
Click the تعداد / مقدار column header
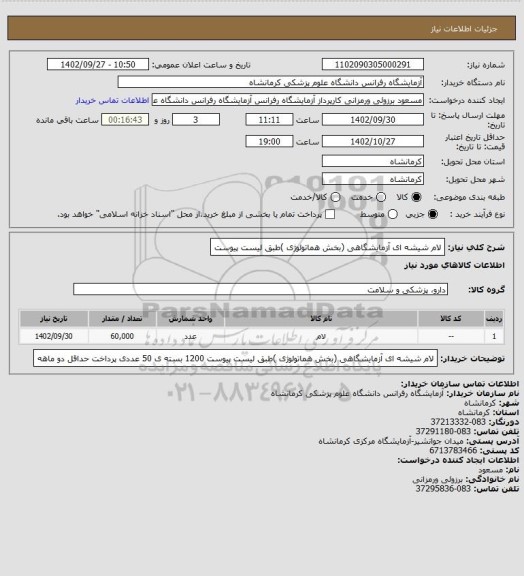tap(122, 318)
